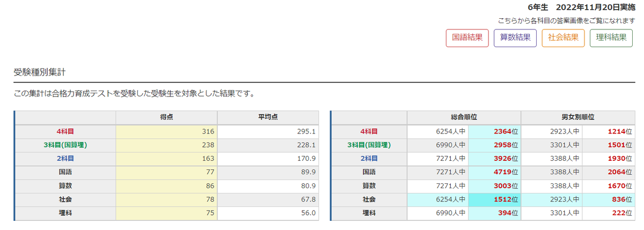Viewport: 644px width, 230px height.
Task: Select the 2科目 label in score table
Action: coord(65,159)
